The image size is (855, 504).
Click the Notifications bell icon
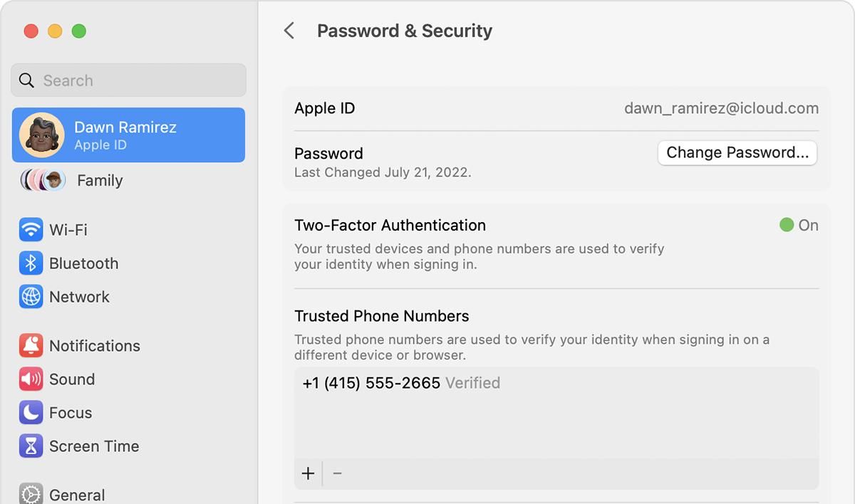click(x=30, y=345)
